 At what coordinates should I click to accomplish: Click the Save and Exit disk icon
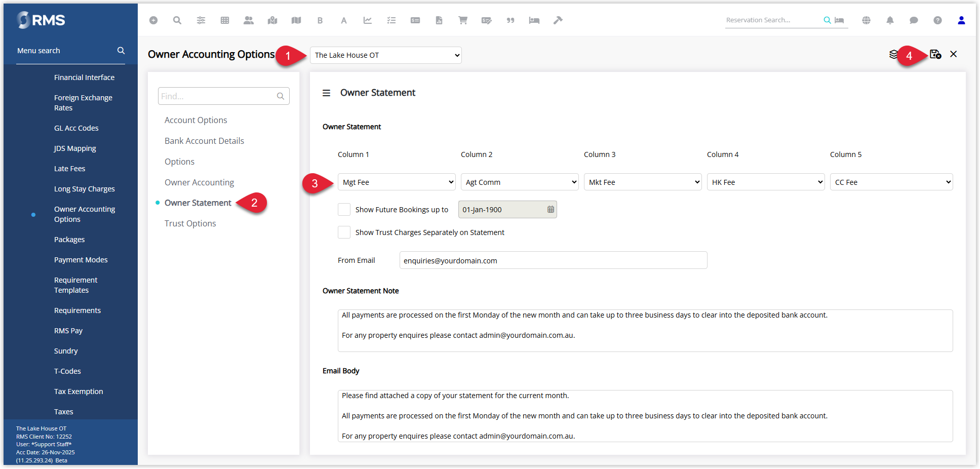point(935,54)
